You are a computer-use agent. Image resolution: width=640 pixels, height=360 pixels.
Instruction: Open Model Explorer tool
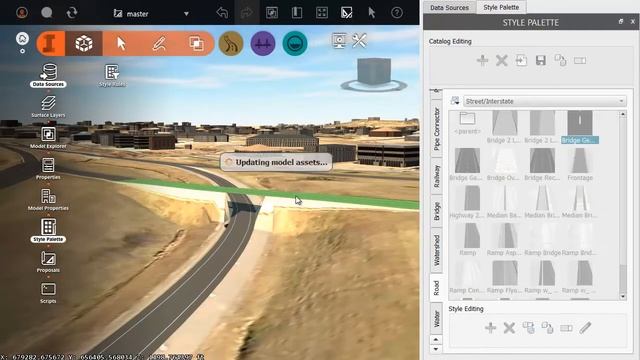pyautogui.click(x=48, y=138)
